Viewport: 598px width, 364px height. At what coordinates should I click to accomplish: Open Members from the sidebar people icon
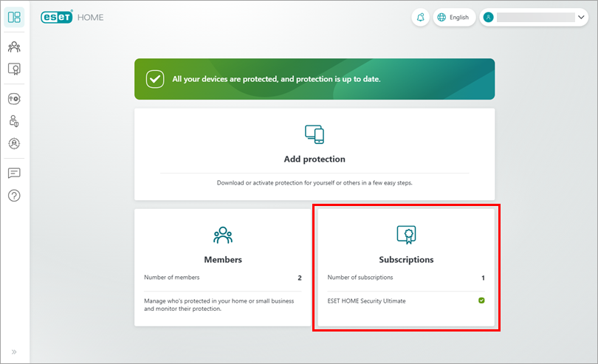[x=14, y=47]
